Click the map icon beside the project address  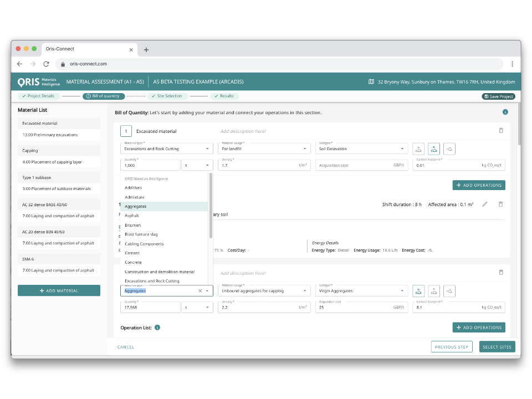[371, 82]
